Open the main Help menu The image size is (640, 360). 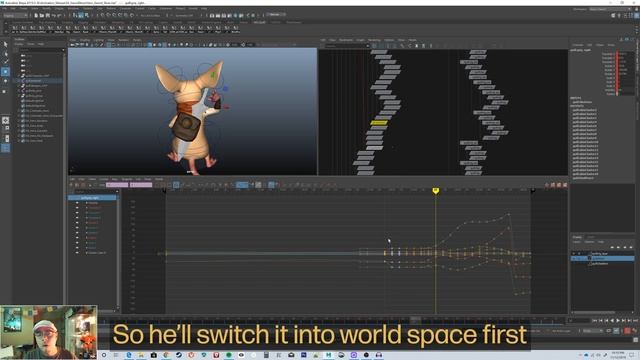tap(204, 8)
